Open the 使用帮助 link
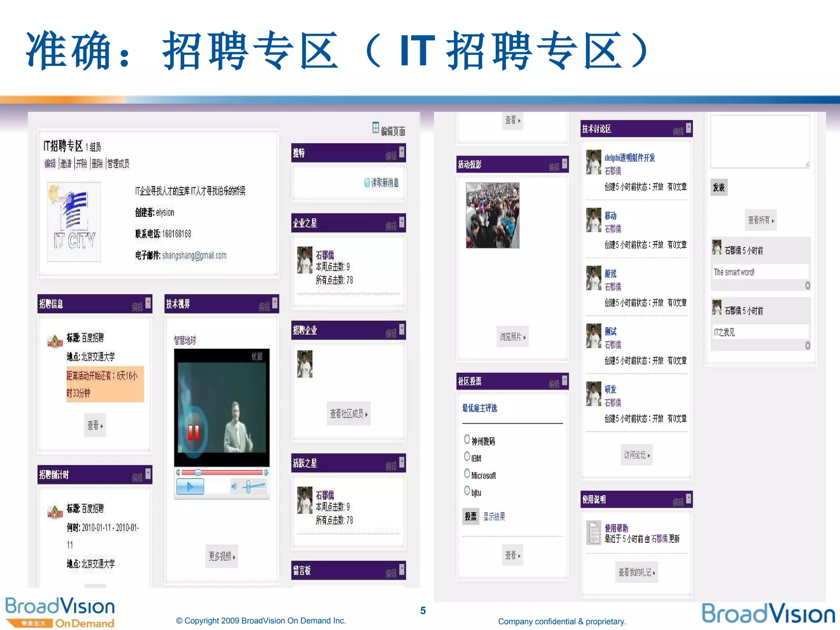840x630 pixels. tap(616, 528)
